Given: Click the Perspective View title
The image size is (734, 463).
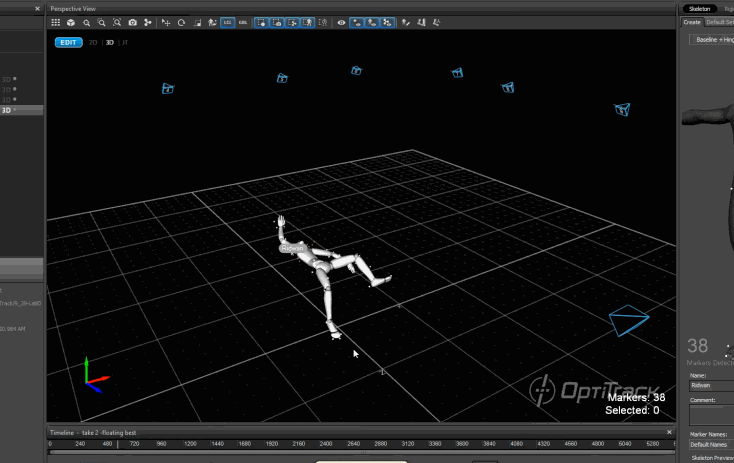Looking at the screenshot, I should (73, 9).
